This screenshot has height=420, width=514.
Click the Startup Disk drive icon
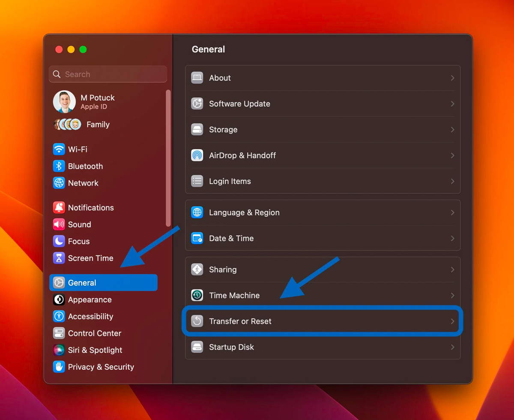point(197,347)
